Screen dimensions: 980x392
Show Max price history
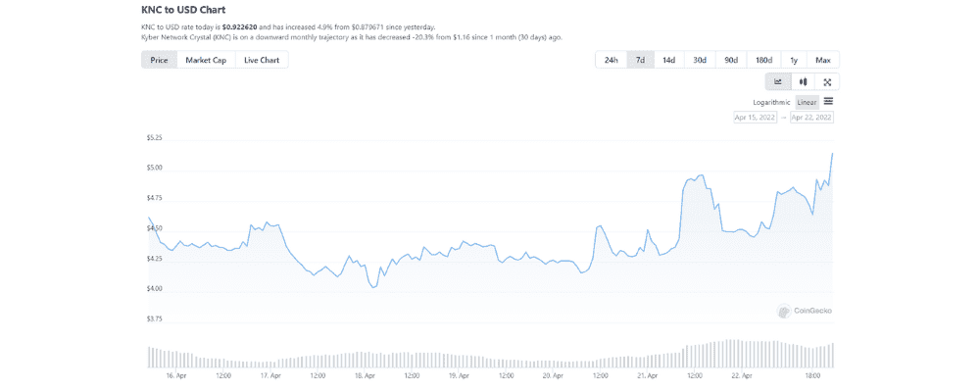[x=823, y=61]
